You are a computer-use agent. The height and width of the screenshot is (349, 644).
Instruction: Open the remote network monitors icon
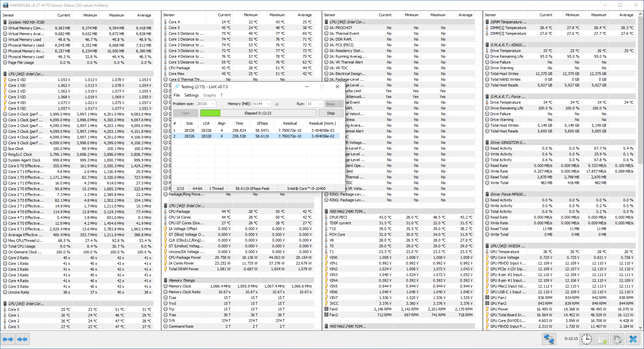(x=549, y=339)
